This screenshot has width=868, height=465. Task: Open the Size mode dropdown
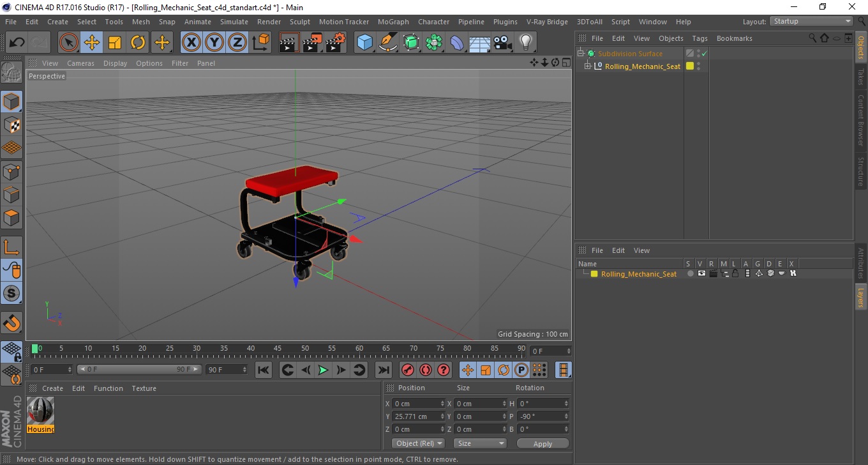(480, 443)
